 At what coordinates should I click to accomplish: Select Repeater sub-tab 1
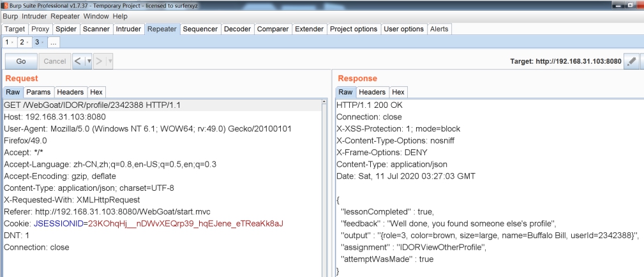pyautogui.click(x=7, y=42)
